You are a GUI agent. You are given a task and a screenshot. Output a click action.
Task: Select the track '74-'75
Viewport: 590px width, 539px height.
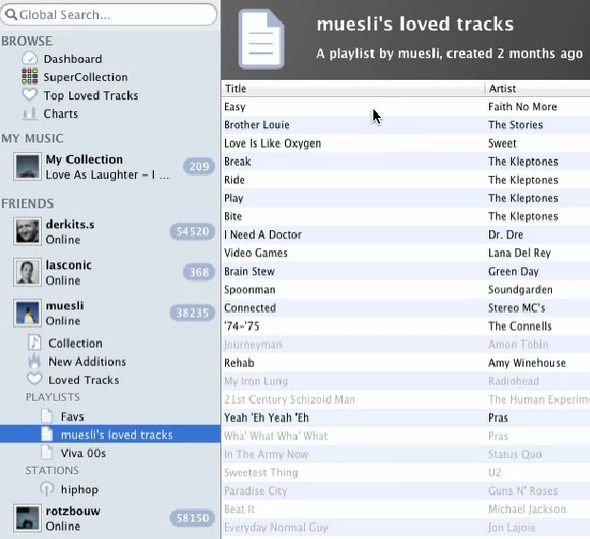[242, 326]
